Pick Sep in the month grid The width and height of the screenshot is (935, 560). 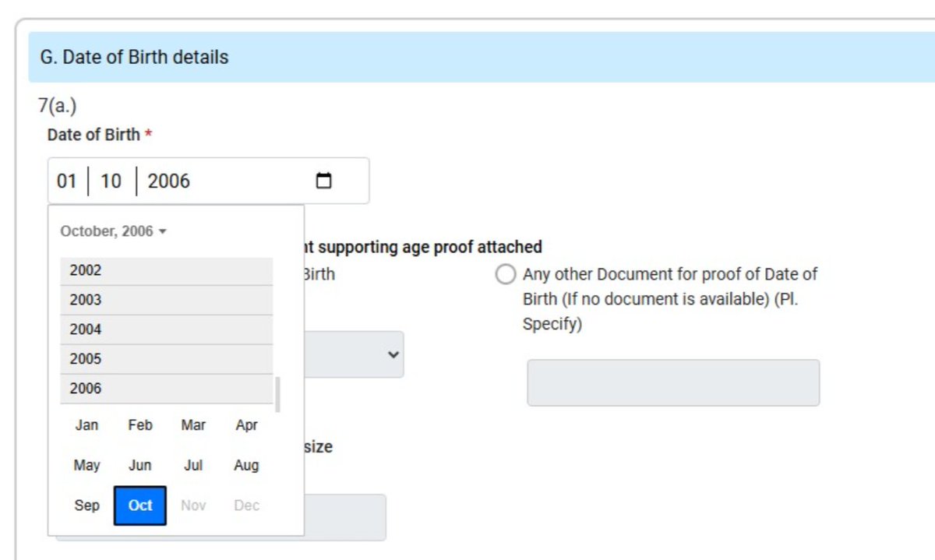pos(86,505)
